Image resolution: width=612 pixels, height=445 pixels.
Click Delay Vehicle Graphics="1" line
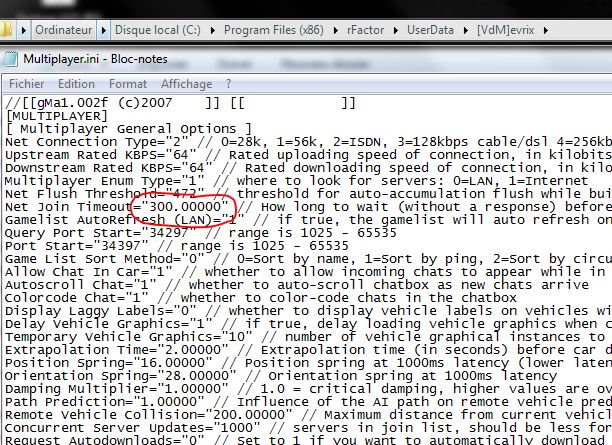[x=308, y=324]
